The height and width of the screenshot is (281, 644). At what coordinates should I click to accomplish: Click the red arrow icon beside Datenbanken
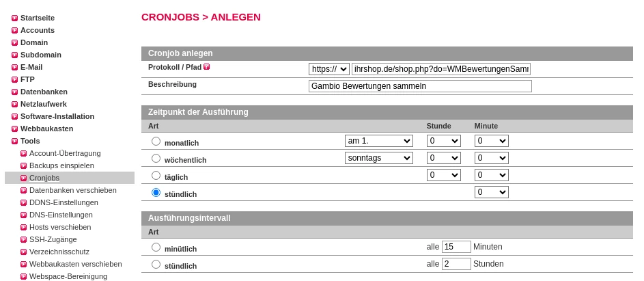pyautogui.click(x=15, y=92)
